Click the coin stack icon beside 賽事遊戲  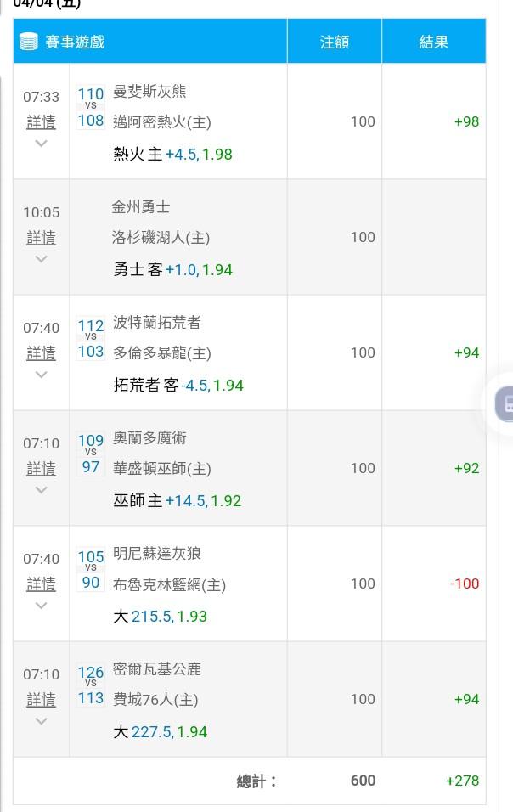(29, 42)
